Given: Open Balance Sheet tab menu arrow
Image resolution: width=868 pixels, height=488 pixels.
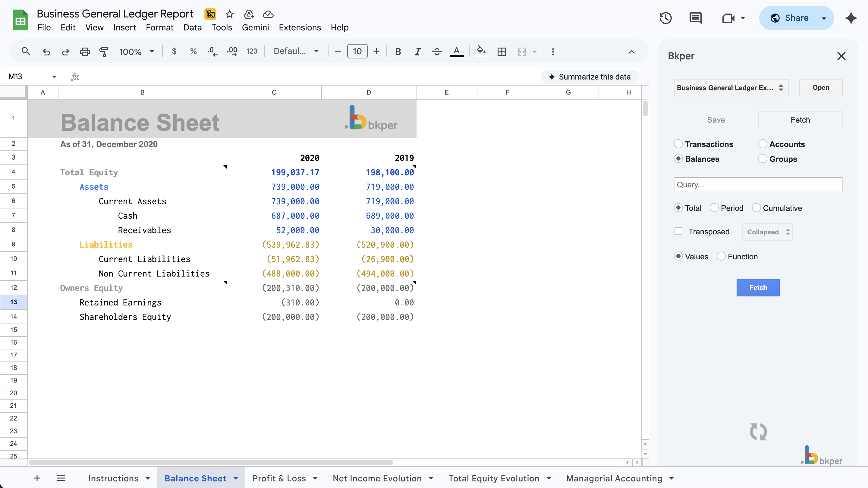Looking at the screenshot, I should (235, 478).
